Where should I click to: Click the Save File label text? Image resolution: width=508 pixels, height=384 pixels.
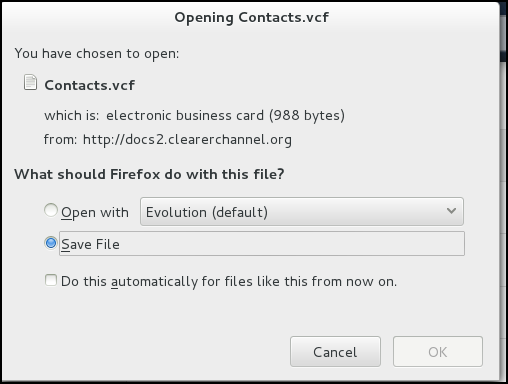[90, 244]
